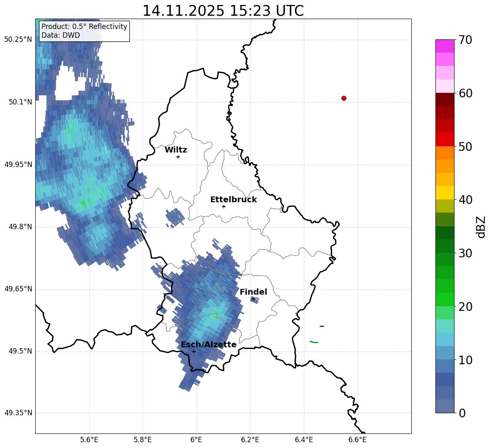Click the 49.5°N latitude label
Screen dimensions: 491x448
pyautogui.click(x=20, y=351)
